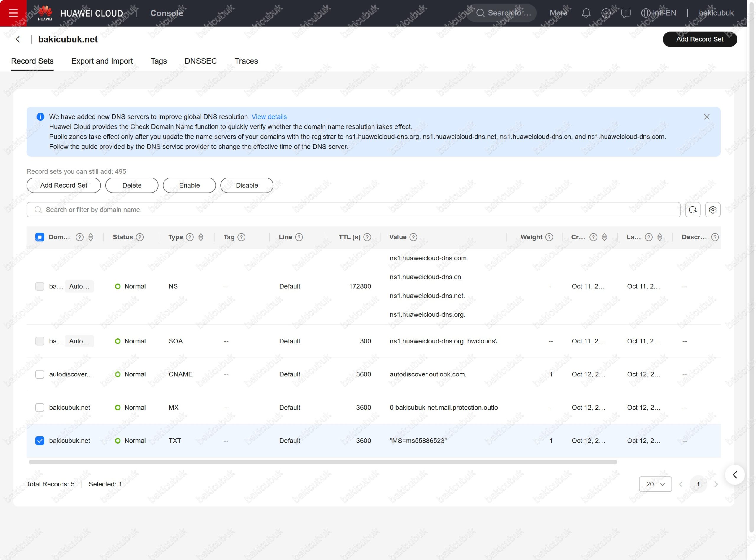
Task: Click help icon beside Value column
Action: [413, 237]
